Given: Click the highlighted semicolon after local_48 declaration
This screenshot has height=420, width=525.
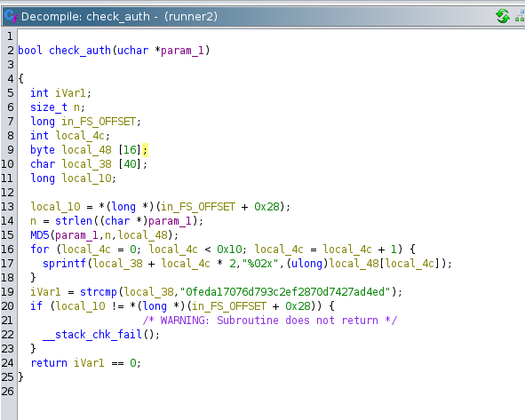Looking at the screenshot, I should coord(145,150).
